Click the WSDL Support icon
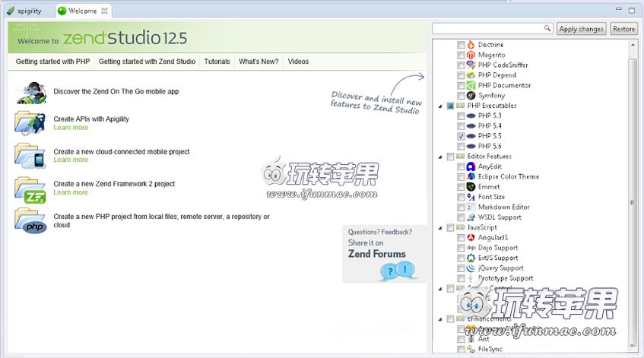Image resolution: width=644 pixels, height=358 pixels. click(471, 217)
